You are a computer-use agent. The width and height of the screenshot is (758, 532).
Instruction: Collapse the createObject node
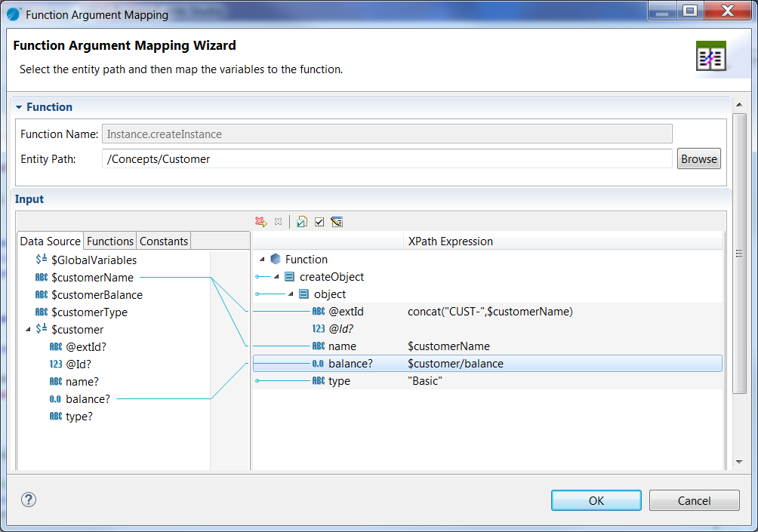277,277
